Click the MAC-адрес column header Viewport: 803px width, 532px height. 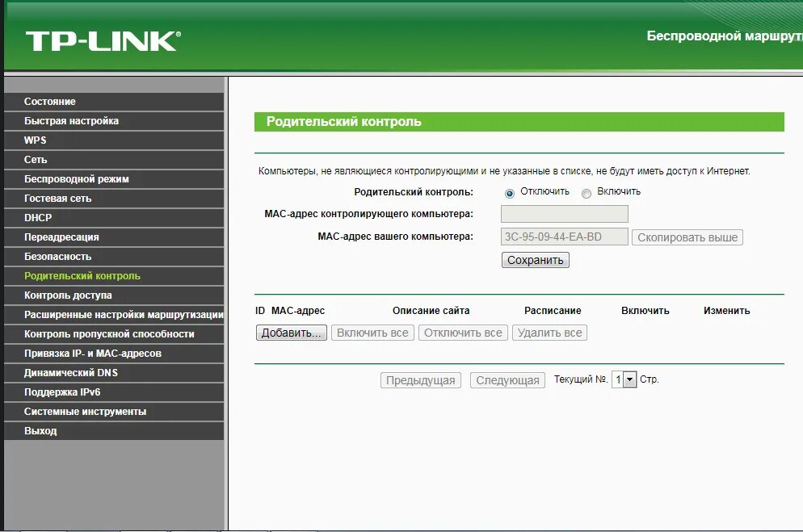298,311
